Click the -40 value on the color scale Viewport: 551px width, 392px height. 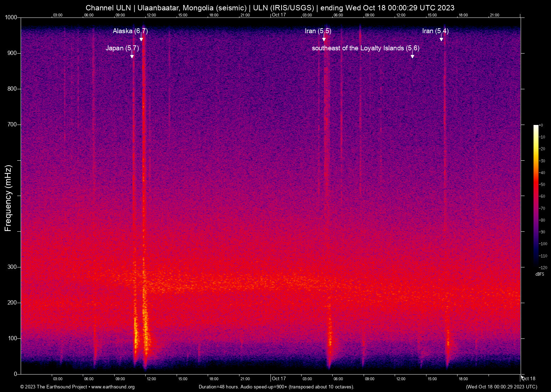point(542,173)
